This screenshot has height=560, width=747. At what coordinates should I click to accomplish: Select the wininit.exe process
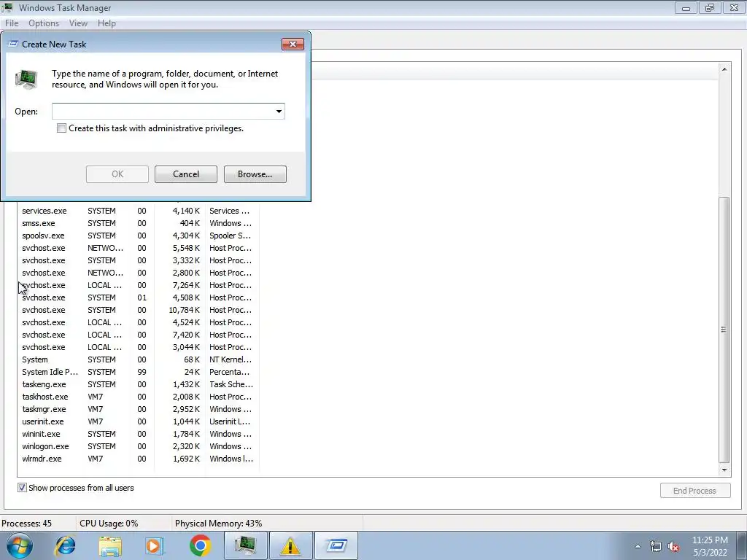pos(138,434)
